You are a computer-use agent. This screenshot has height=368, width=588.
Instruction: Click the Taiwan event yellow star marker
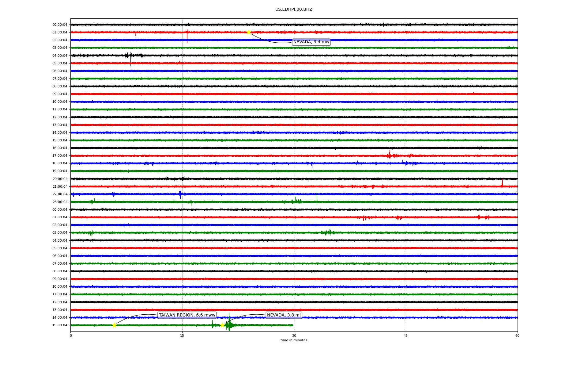point(114,325)
